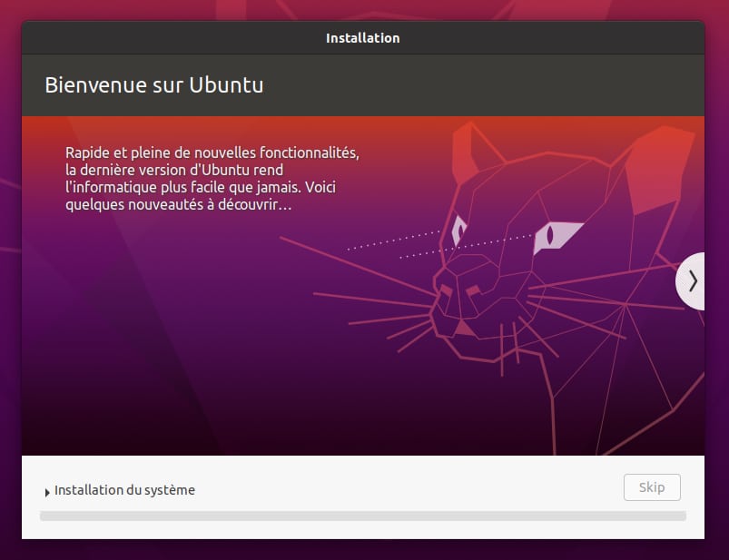Click the Installation du système label text
729x560 pixels.
(124, 490)
